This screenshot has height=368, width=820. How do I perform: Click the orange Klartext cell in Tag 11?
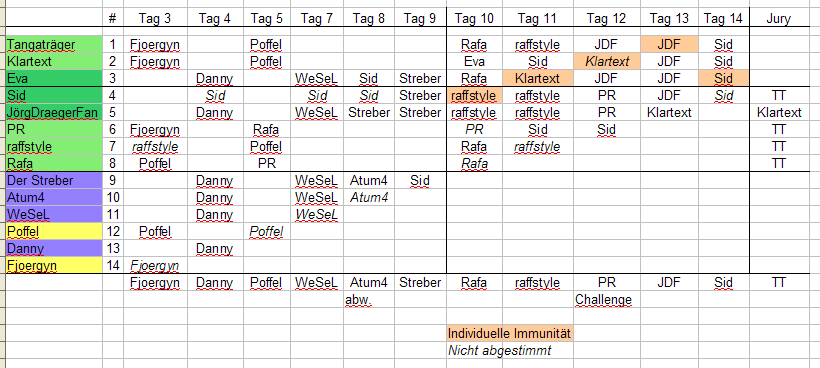[537, 78]
